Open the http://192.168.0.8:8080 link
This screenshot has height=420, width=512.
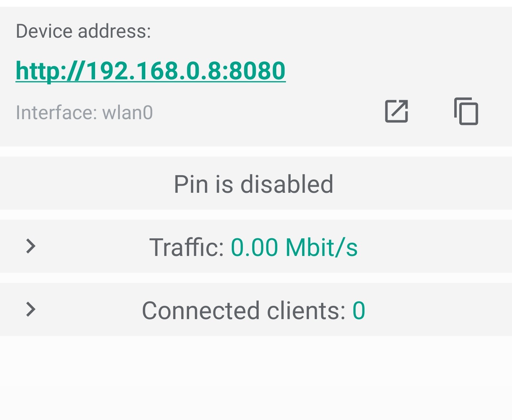pyautogui.click(x=150, y=71)
